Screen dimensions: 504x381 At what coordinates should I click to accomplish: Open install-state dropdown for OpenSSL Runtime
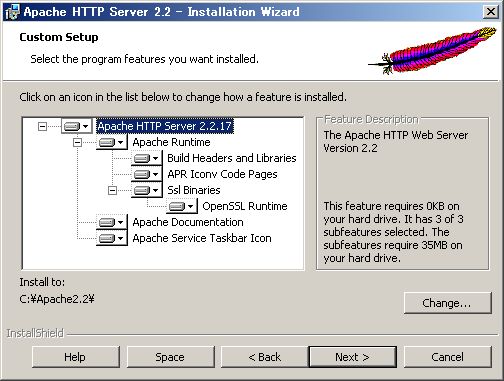(182, 206)
